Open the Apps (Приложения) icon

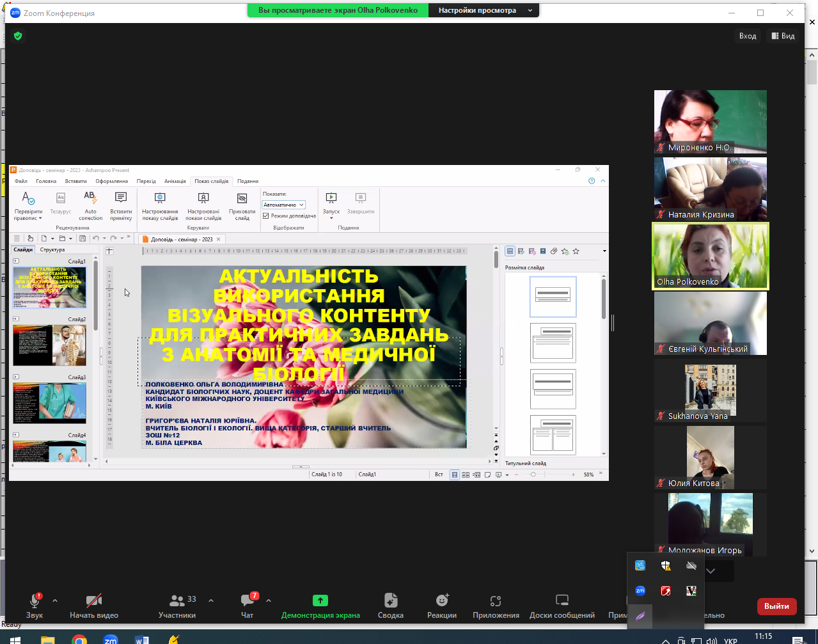496,601
